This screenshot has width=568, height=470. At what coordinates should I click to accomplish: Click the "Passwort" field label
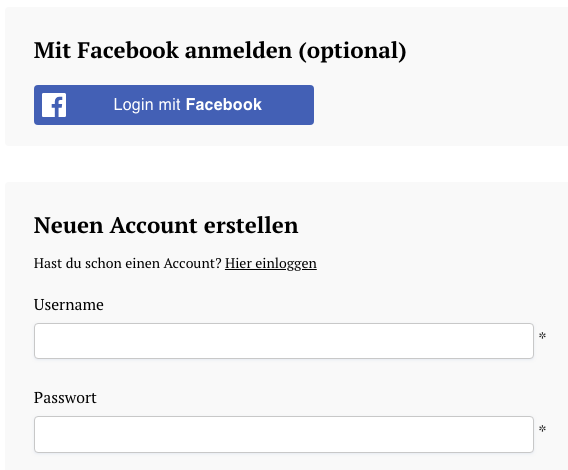pos(65,398)
